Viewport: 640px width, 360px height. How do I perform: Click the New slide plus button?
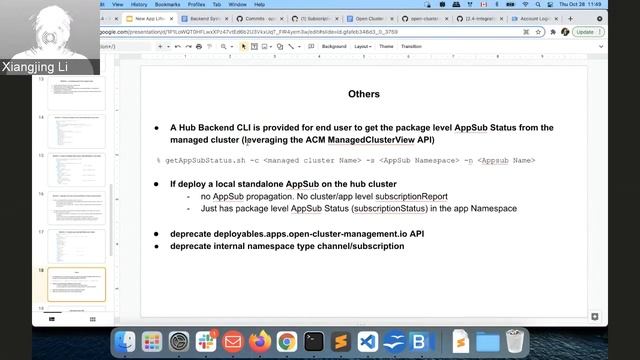[160, 47]
